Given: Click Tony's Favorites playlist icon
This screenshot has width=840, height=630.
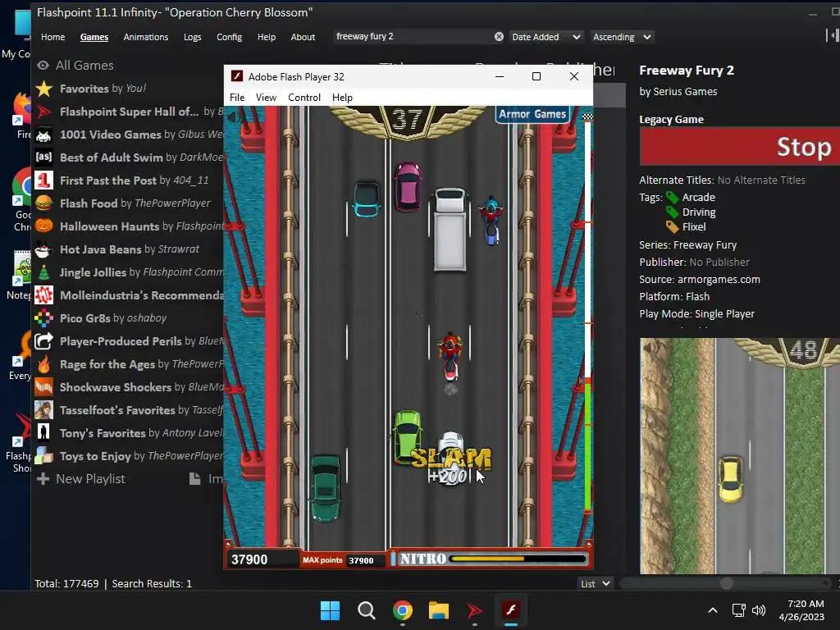Looking at the screenshot, I should click(x=44, y=433).
